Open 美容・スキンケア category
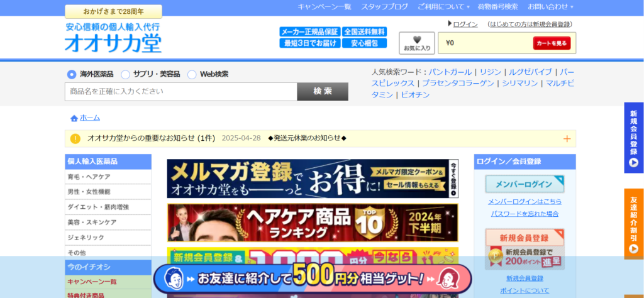 (x=108, y=222)
